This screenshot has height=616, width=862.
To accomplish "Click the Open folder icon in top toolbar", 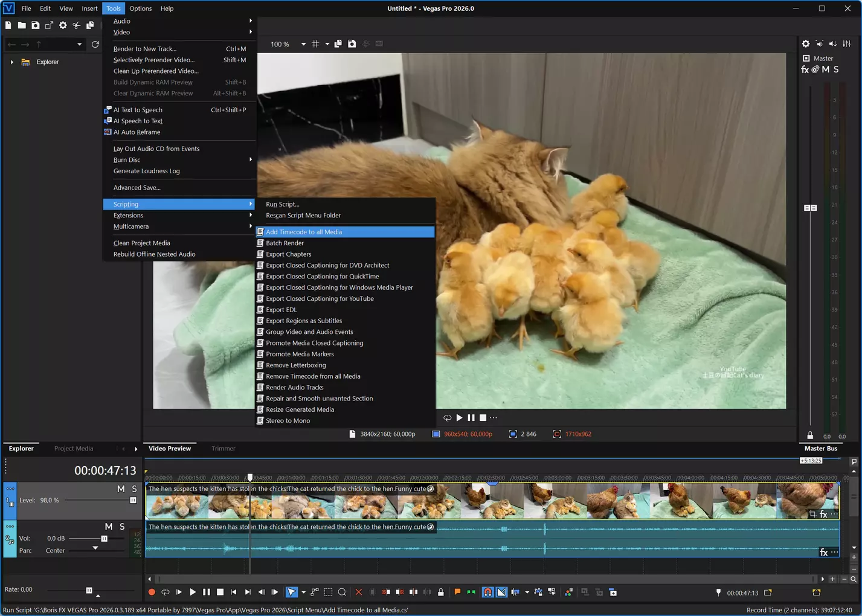I will coord(22,25).
